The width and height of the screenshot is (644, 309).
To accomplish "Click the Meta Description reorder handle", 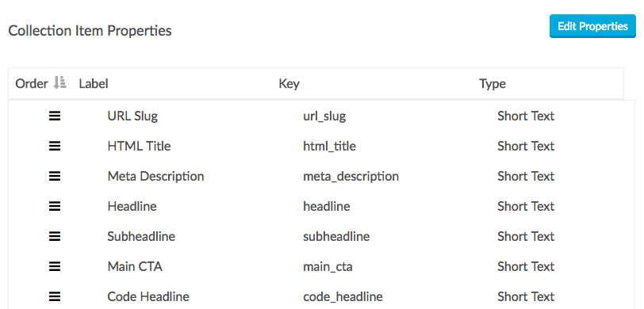I will pos(55,177).
